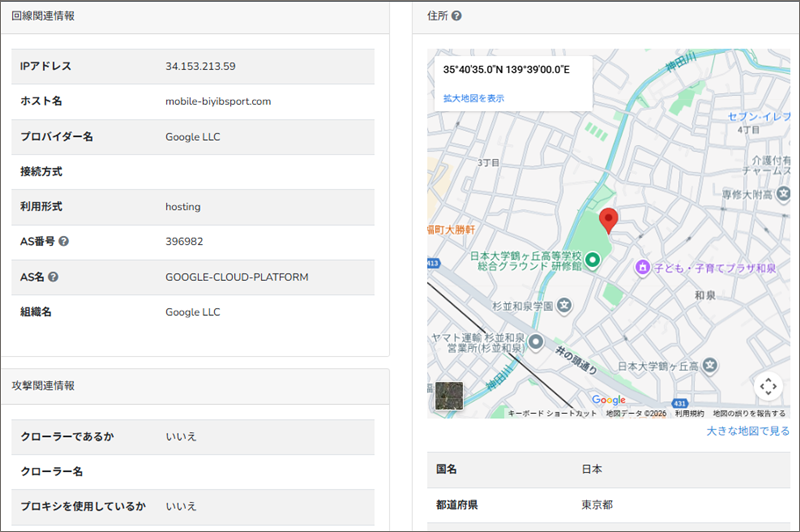
Task: Open the 利用規約 link on map
Action: point(689,413)
